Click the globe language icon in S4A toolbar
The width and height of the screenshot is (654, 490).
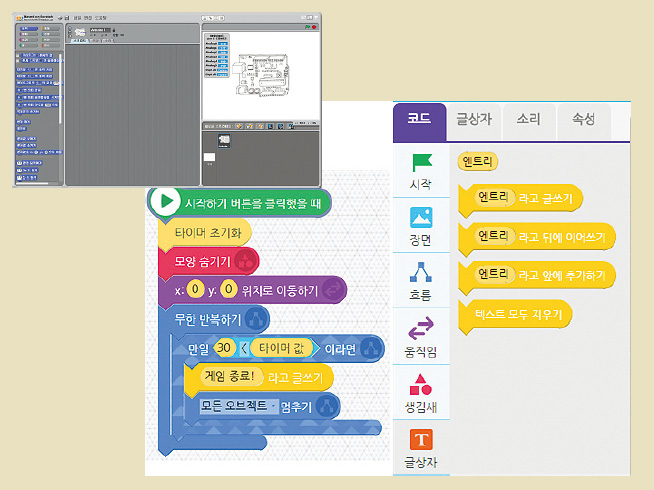point(60,18)
